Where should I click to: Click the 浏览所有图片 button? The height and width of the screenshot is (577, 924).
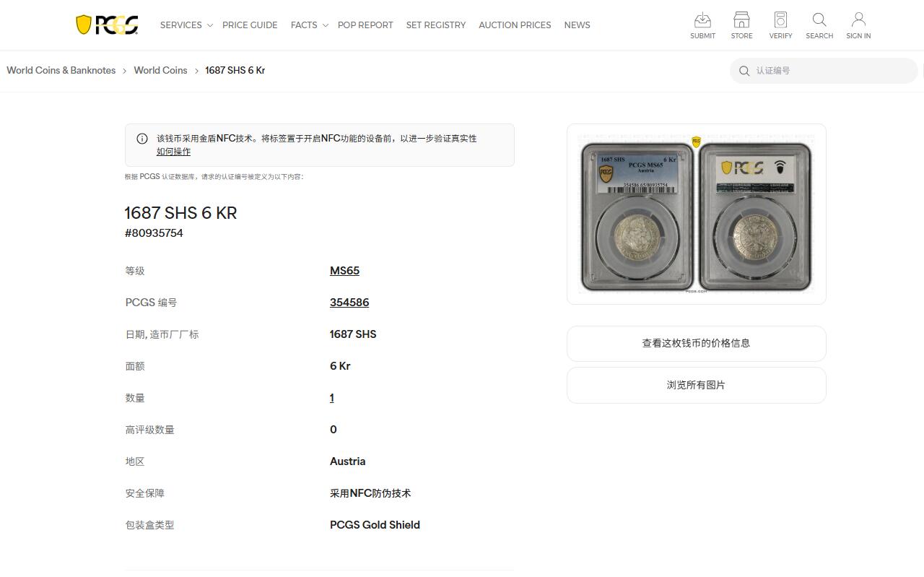tap(696, 385)
